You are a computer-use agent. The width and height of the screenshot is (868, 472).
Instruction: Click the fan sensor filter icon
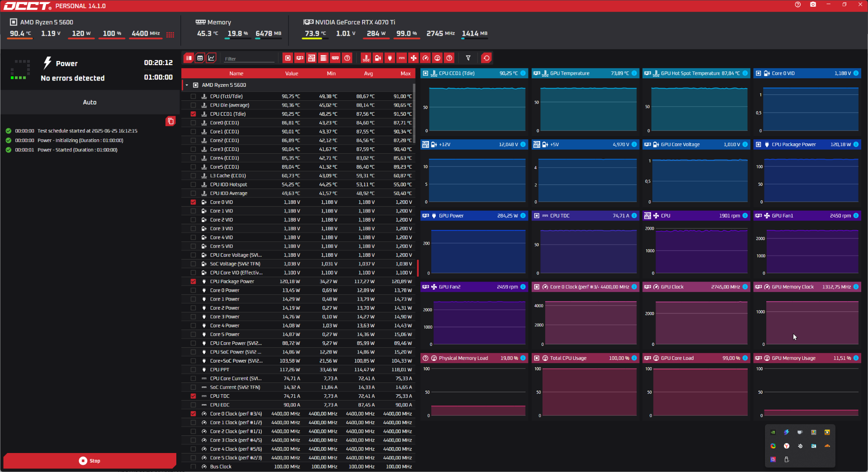[x=414, y=58]
